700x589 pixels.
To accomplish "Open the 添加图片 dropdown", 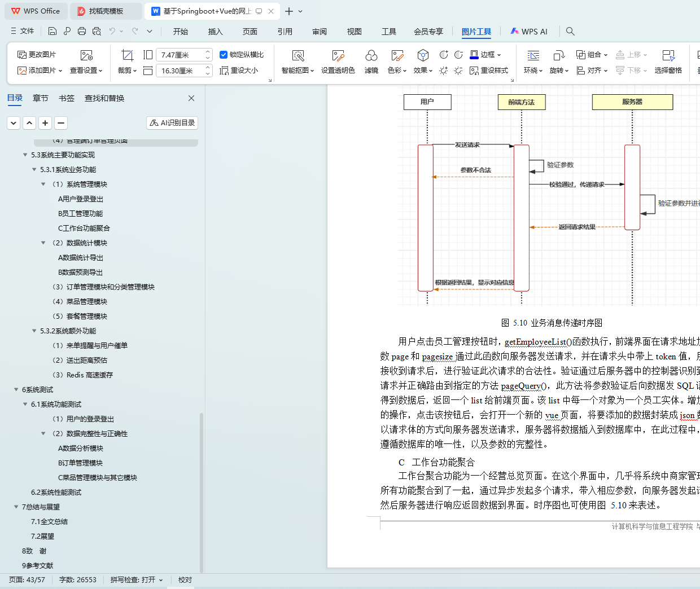I will pos(60,71).
